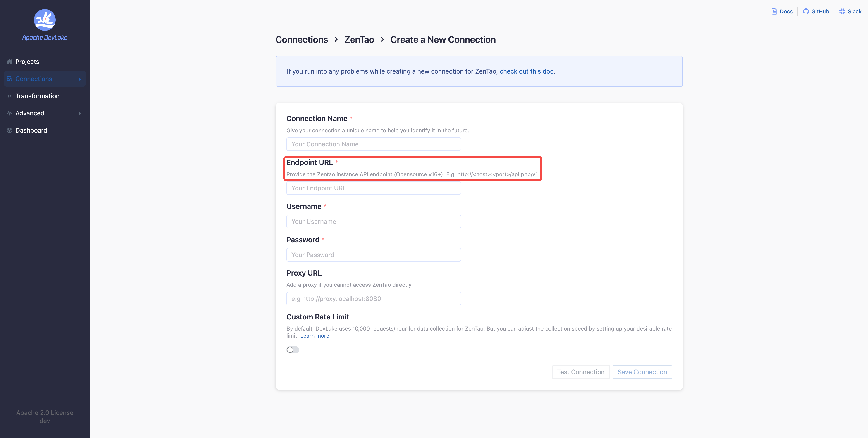Follow the Learn more link

(x=314, y=336)
